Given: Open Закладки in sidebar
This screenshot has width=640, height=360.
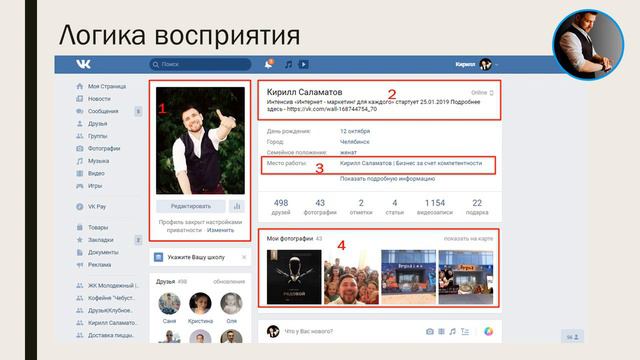Looking at the screenshot, I should coord(95,240).
